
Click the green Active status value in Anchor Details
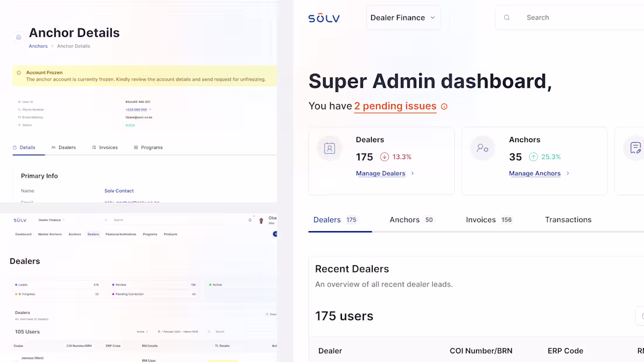[130, 125]
